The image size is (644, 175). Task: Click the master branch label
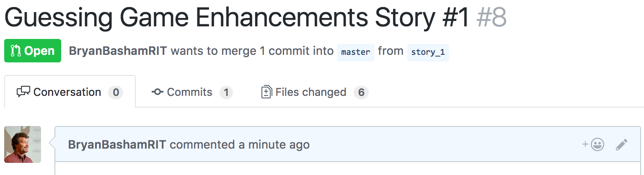coord(356,52)
